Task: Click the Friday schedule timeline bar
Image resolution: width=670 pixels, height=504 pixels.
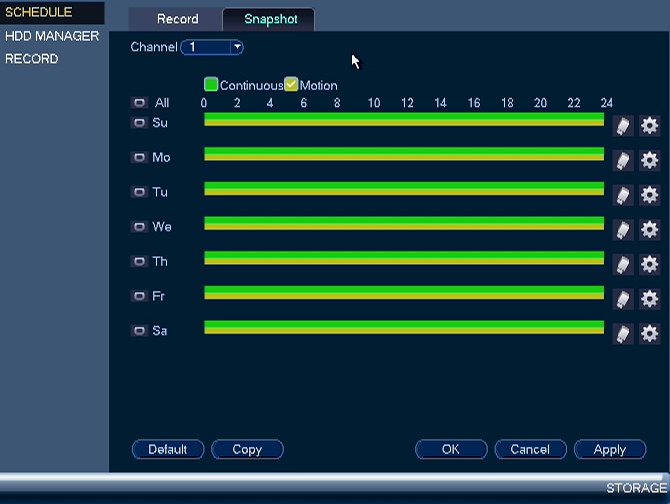Action: tap(404, 292)
